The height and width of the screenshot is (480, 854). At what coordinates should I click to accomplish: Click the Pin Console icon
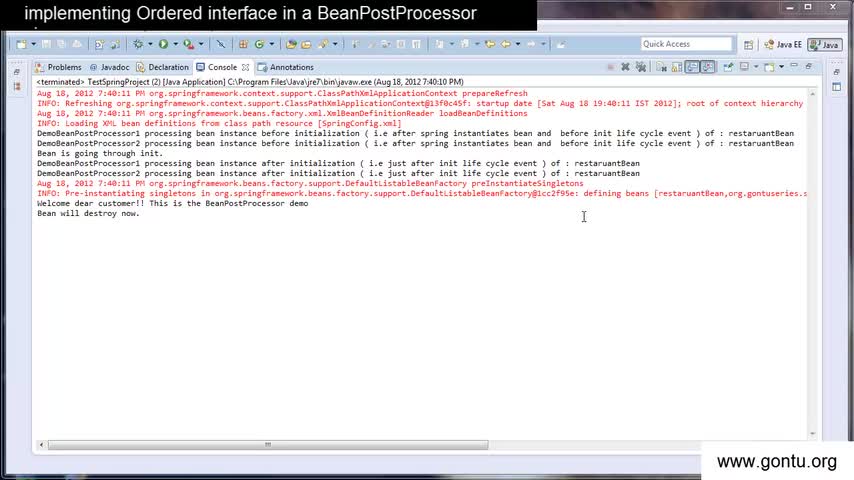728,67
